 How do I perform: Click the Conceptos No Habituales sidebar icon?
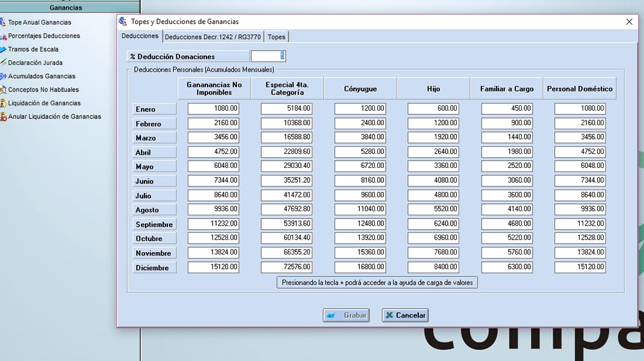[3, 90]
